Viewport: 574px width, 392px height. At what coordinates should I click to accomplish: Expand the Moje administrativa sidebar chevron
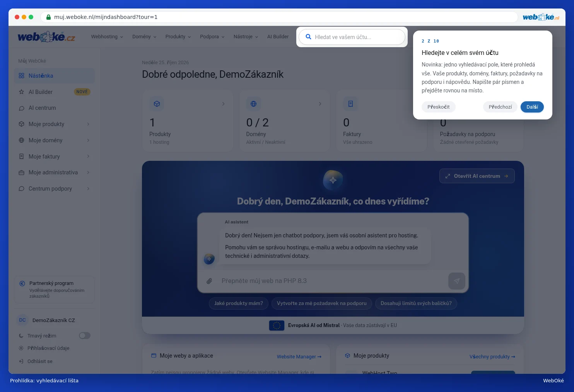tap(88, 172)
